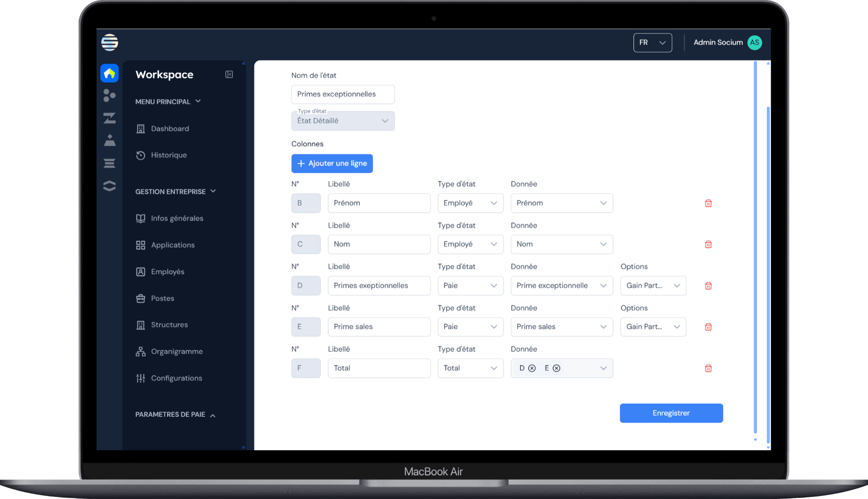
Task: Open the Gain Part options dropdown row E
Action: tap(653, 327)
